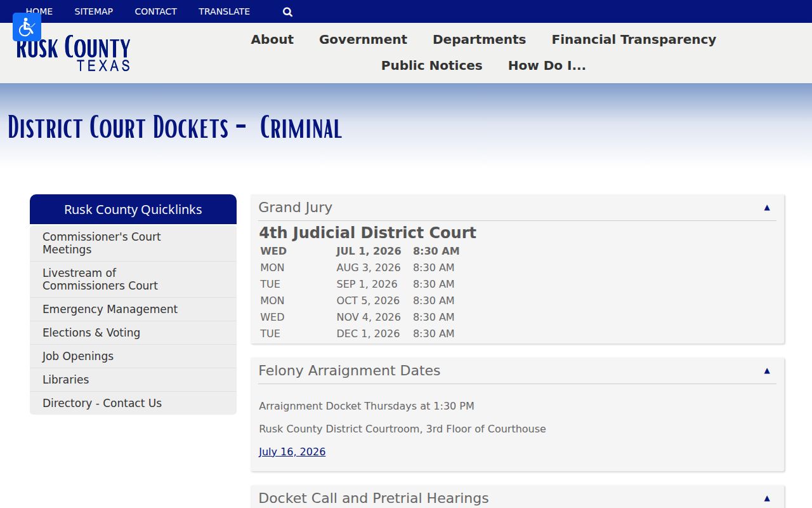Open the How Do I... menu
This screenshot has height=508, width=812.
pos(547,65)
